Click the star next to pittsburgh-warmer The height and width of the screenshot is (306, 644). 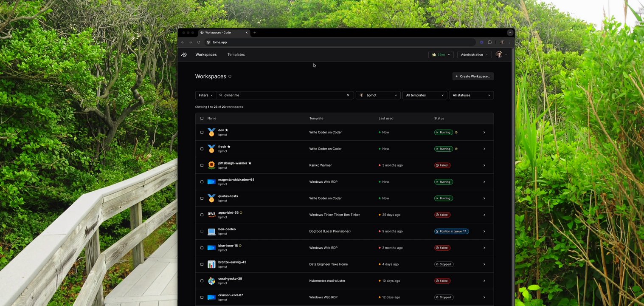pos(250,163)
